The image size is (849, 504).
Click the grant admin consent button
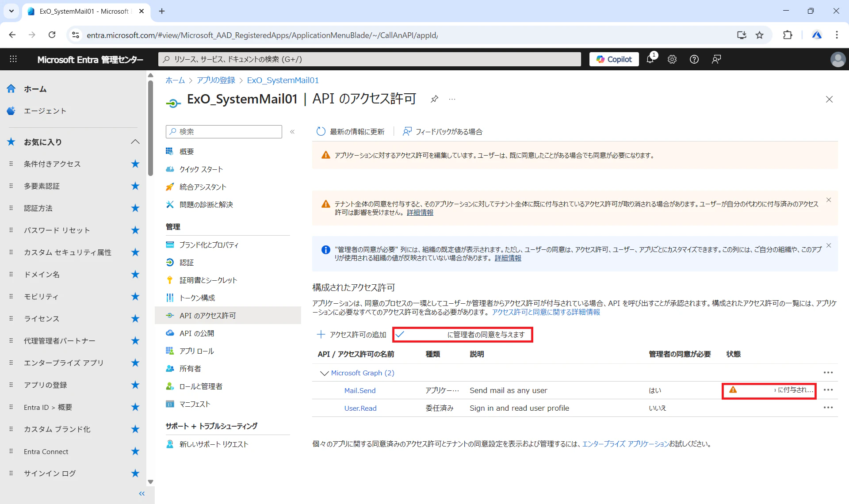pos(463,335)
